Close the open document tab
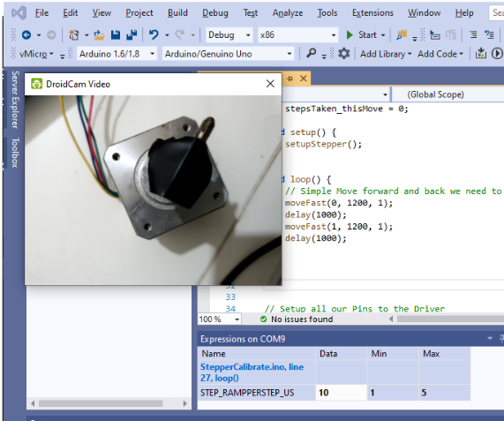This screenshot has width=504, height=421. pos(304,79)
